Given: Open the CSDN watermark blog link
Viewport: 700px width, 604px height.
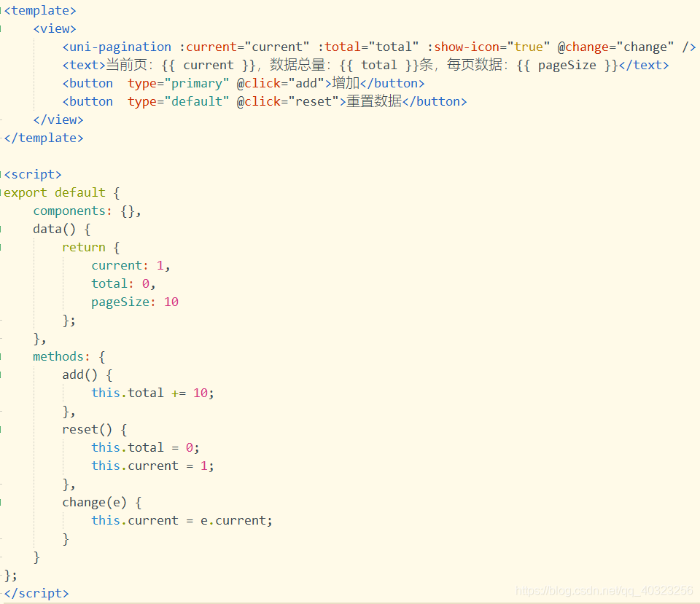Looking at the screenshot, I should [604, 590].
